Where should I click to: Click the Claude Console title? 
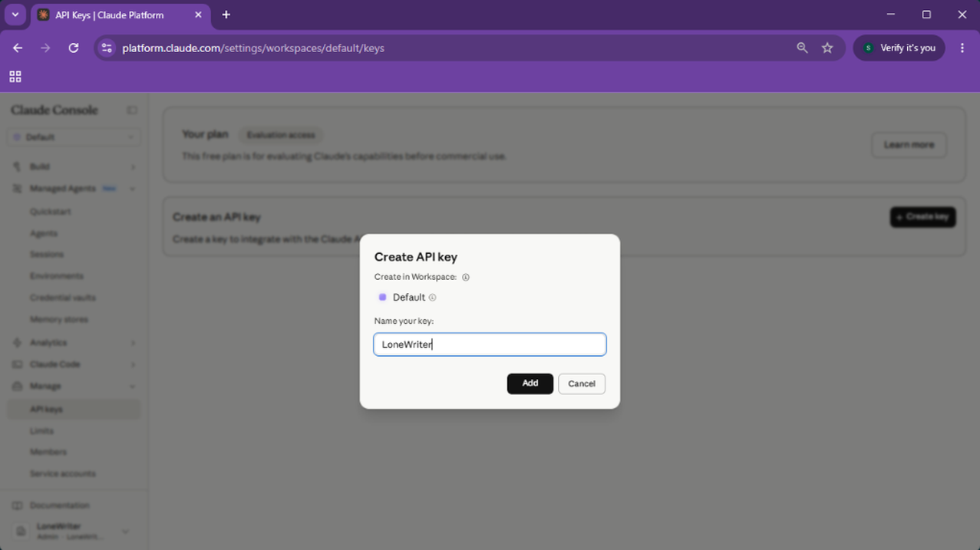[x=54, y=110]
